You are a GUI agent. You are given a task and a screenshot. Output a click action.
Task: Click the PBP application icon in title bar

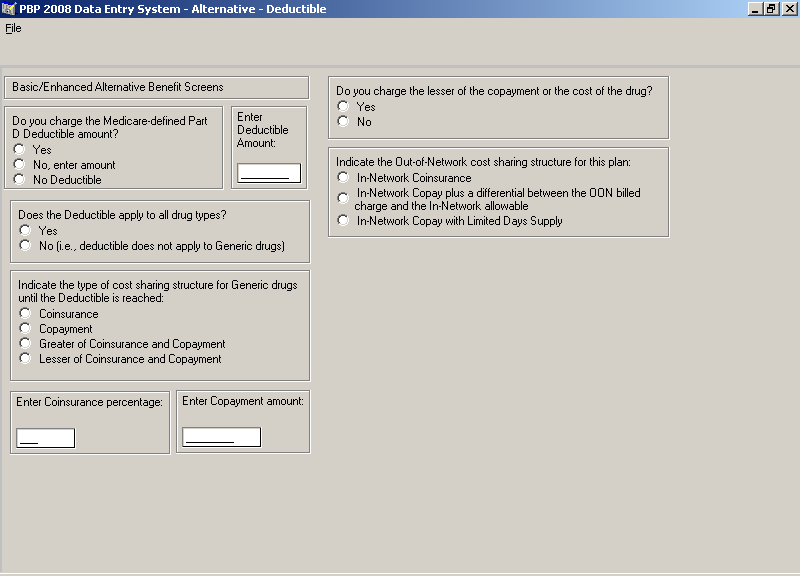pyautogui.click(x=9, y=9)
